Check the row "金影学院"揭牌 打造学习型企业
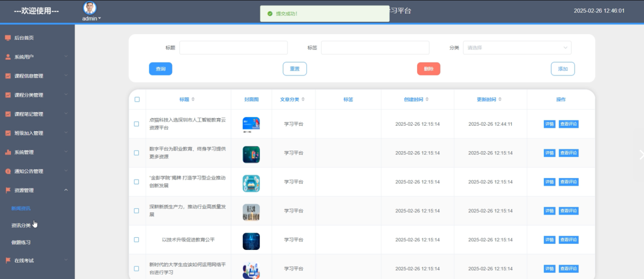The height and width of the screenshot is (279, 644). [136, 182]
